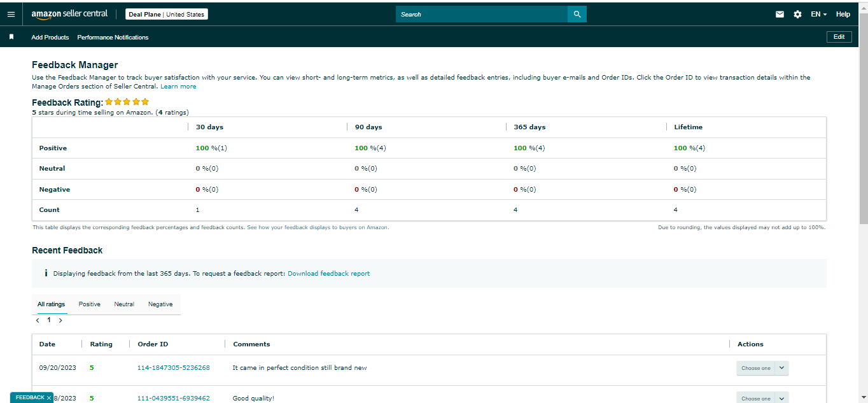Click the info icon in feedback notice
The width and height of the screenshot is (868, 403).
tap(46, 273)
